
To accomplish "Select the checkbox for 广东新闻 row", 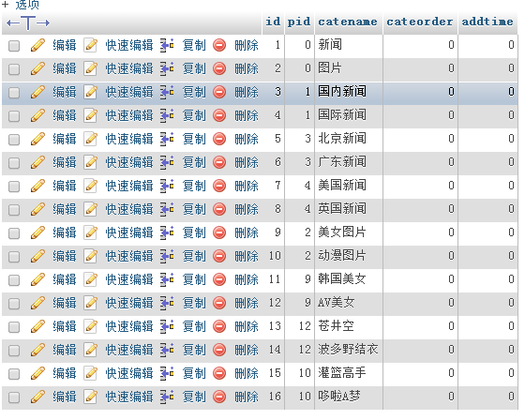I will (x=14, y=163).
